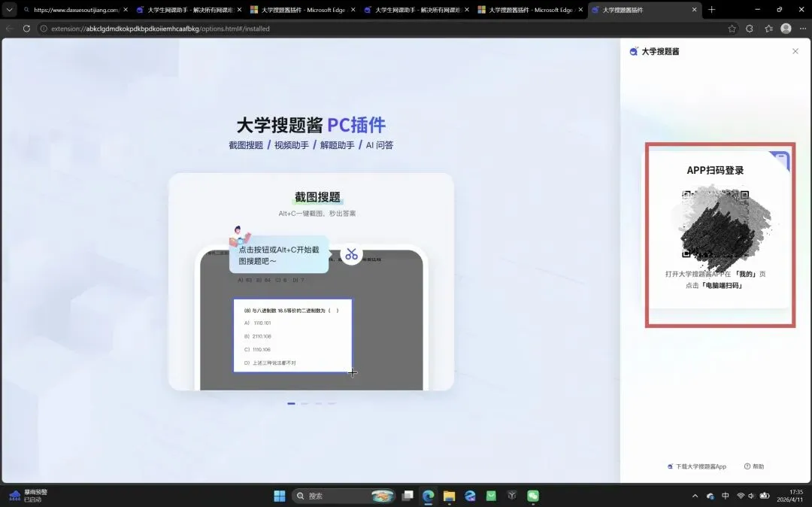Open the Extensions puzzle icon

pos(750,29)
